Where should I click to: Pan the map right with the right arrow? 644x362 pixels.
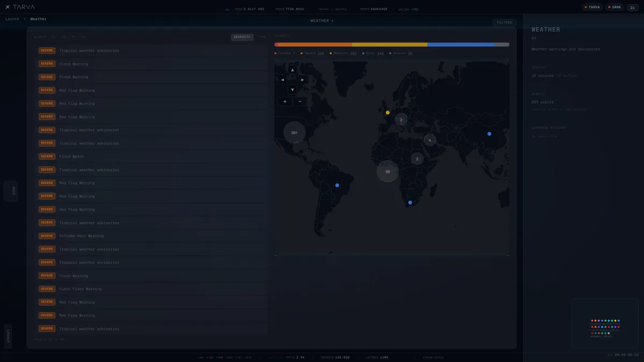(x=303, y=79)
